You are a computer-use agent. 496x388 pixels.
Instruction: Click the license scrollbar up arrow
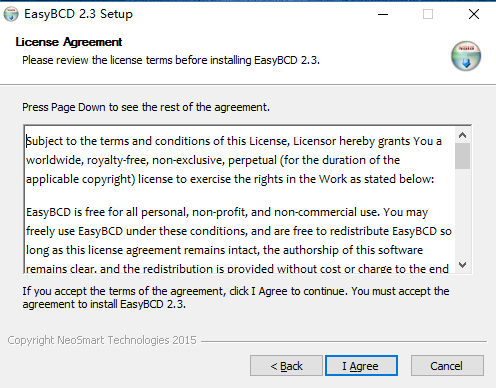[462, 135]
